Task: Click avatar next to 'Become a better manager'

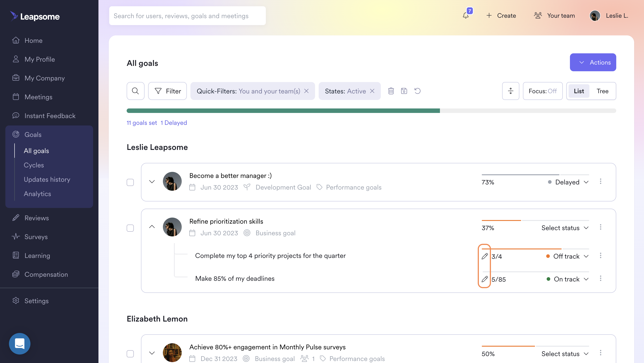Action: tap(172, 181)
